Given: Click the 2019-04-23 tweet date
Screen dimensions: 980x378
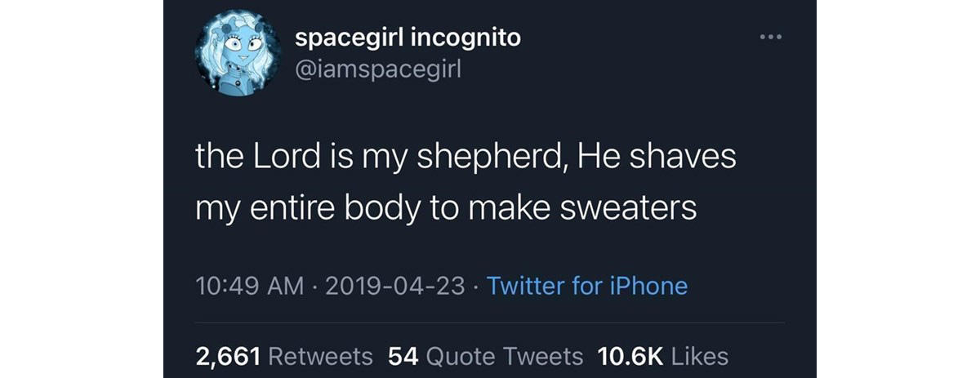Looking at the screenshot, I should (x=395, y=286).
